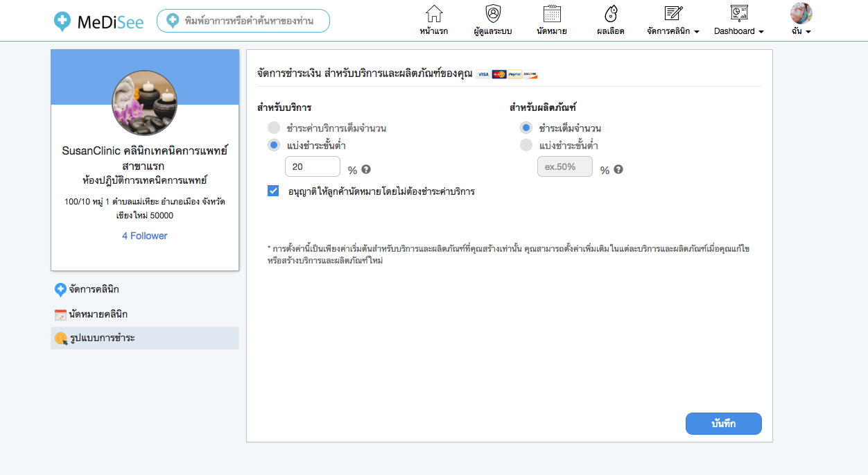The width and height of the screenshot is (868, 475).
Task: Select minimum installment radio for products
Action: point(526,145)
